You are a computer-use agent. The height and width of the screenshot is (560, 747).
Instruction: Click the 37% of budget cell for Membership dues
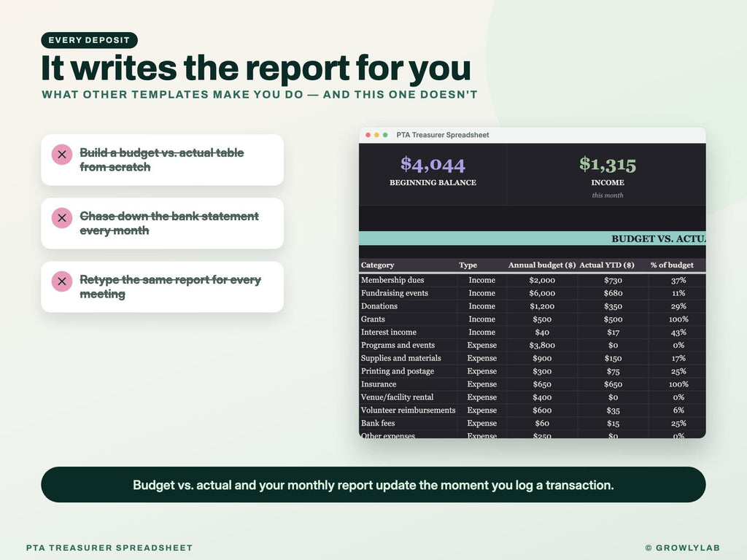coord(678,280)
